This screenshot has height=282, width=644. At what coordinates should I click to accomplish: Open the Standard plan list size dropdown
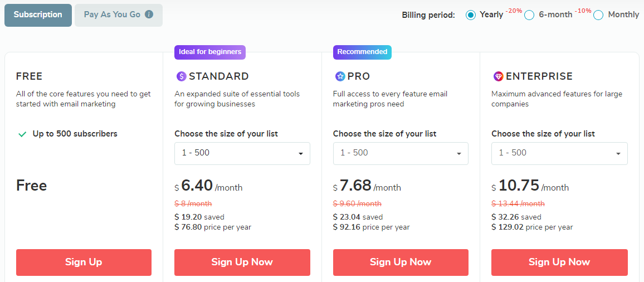[x=242, y=153]
